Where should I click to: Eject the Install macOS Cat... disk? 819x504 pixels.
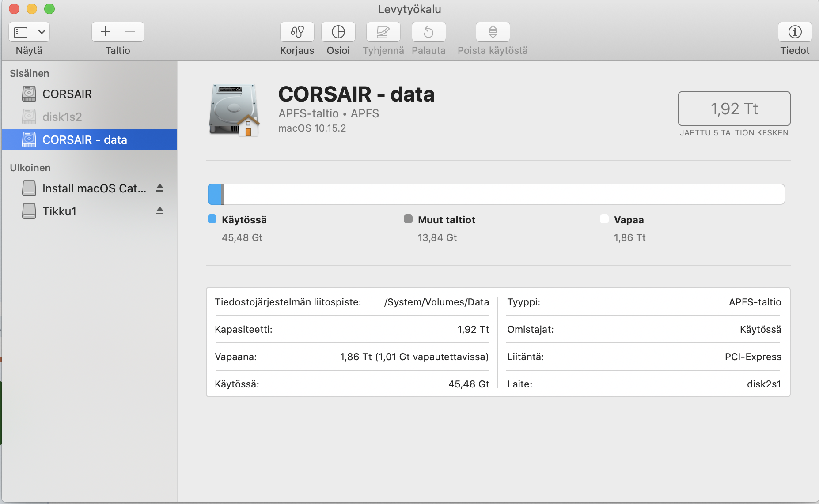point(160,188)
